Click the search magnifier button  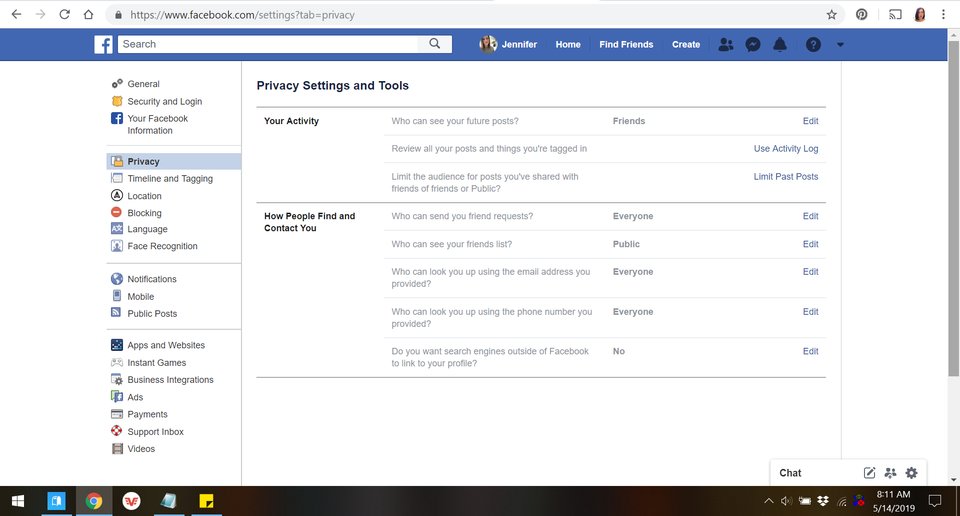click(x=435, y=43)
